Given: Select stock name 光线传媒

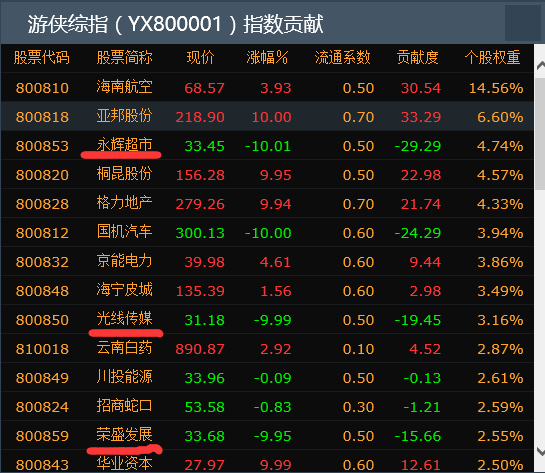Looking at the screenshot, I should tap(124, 318).
